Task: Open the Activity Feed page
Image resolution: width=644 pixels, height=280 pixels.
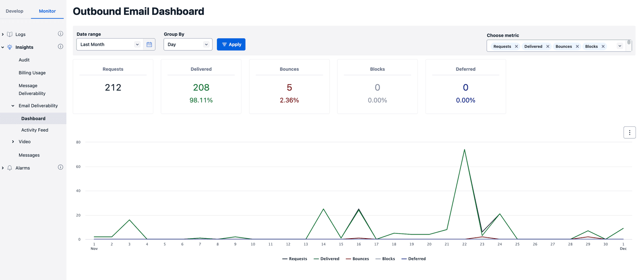Action: click(x=35, y=130)
